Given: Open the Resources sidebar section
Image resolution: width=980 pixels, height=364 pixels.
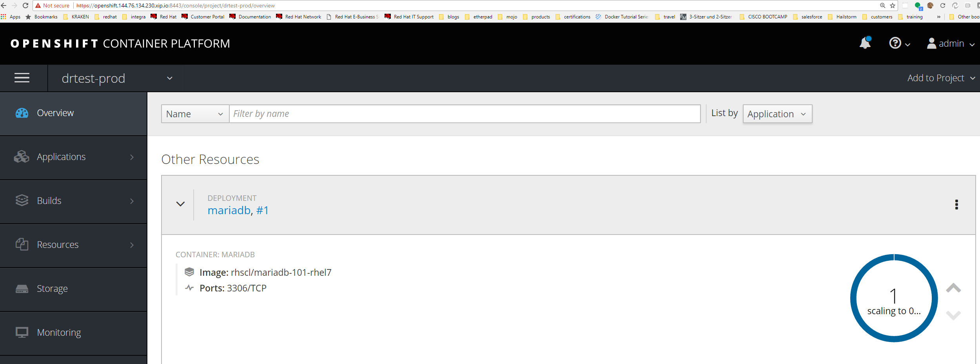Looking at the screenshot, I should point(73,245).
